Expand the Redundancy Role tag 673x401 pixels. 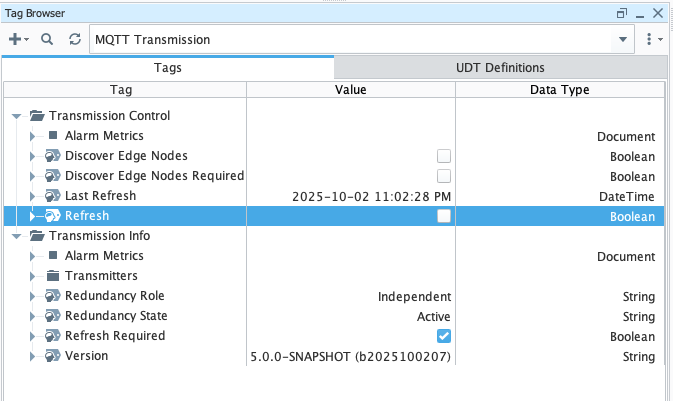(32, 296)
